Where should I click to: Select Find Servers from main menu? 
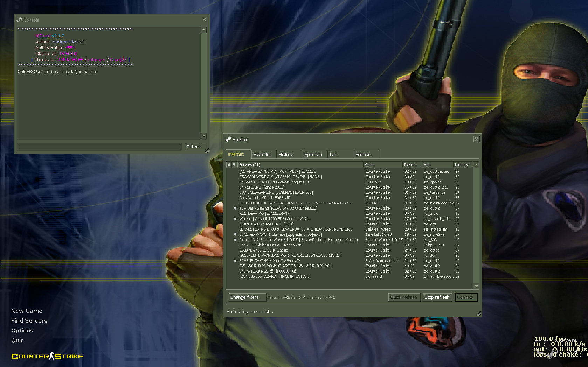click(29, 320)
